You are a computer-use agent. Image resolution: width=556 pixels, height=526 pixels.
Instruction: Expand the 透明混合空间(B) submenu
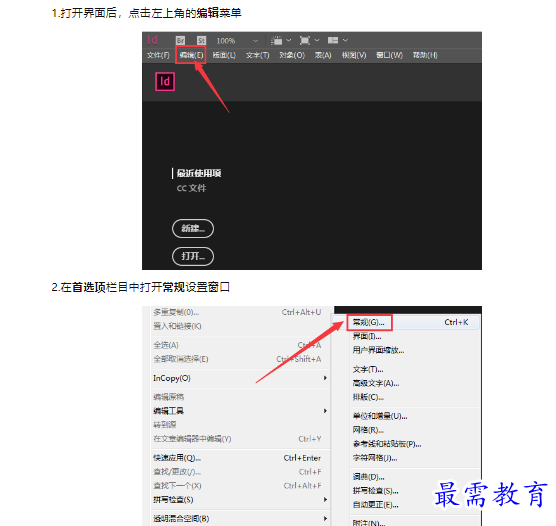click(x=240, y=519)
